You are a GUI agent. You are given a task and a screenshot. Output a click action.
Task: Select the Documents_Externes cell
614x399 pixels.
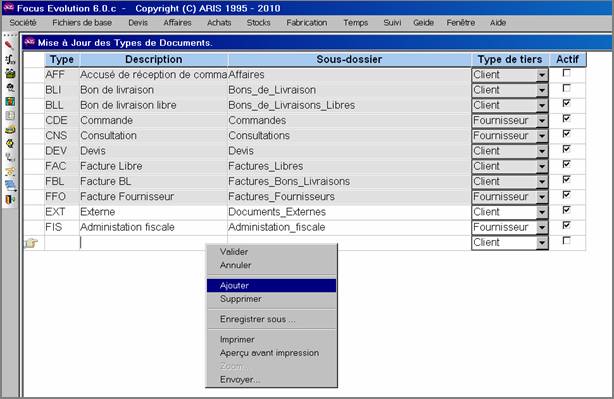pos(349,212)
